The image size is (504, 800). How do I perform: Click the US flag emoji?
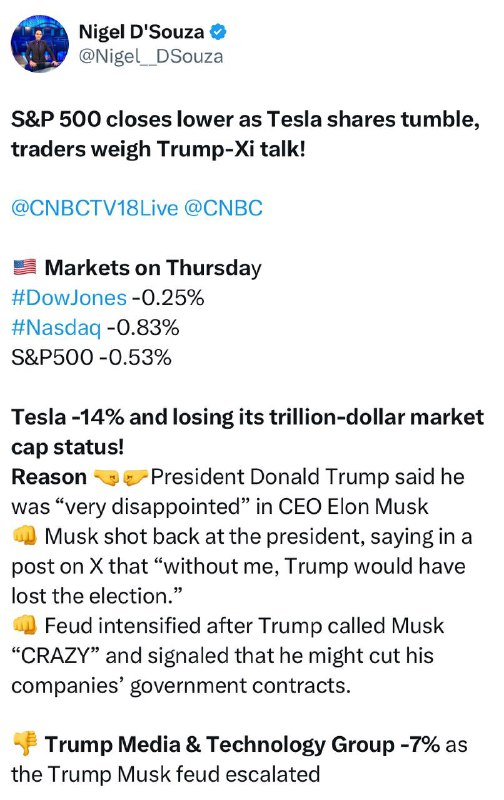(25, 267)
